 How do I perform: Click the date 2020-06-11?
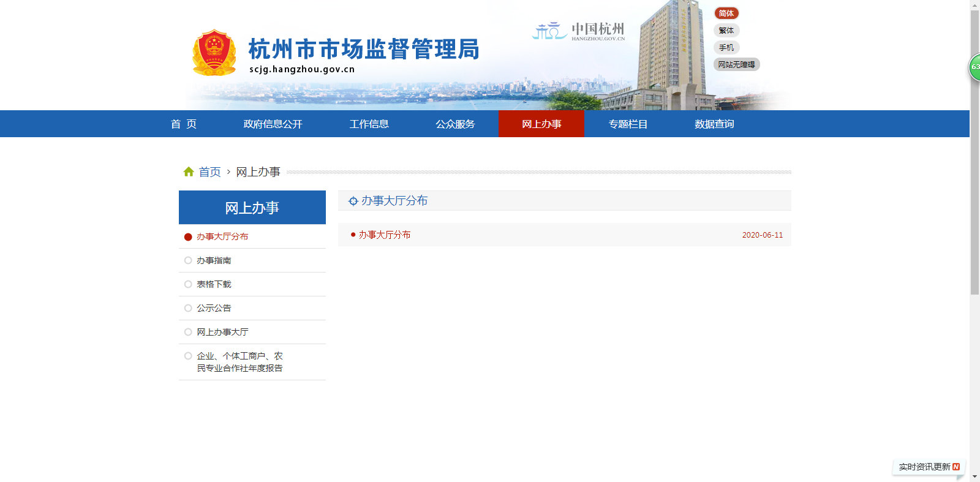pyautogui.click(x=763, y=235)
